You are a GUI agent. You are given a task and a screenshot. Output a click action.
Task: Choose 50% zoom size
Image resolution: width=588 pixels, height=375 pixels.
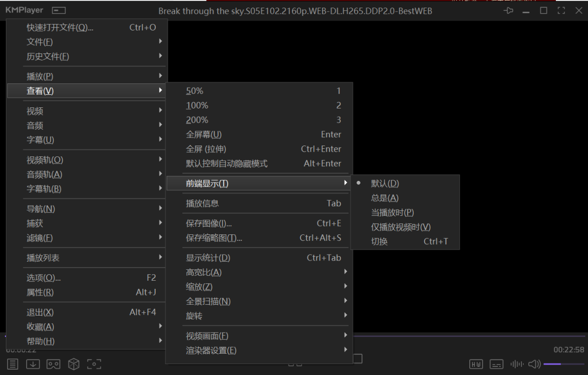pos(259,91)
